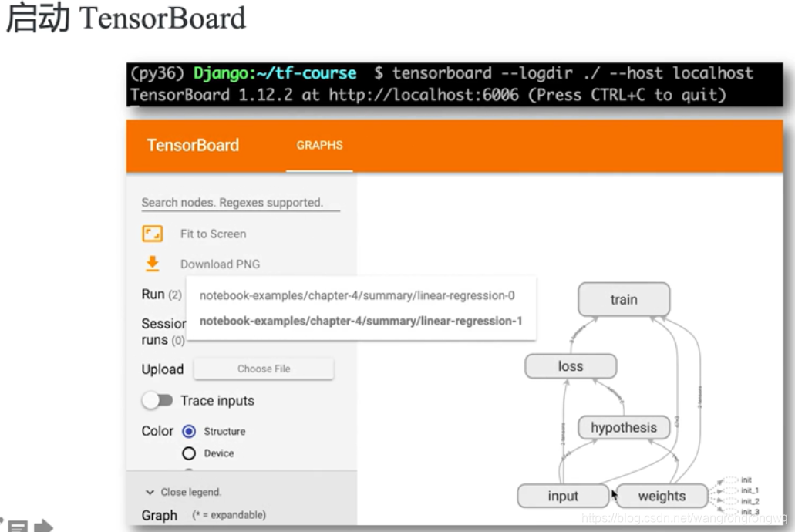
Task: Click the Download PNG label
Action: (x=220, y=264)
